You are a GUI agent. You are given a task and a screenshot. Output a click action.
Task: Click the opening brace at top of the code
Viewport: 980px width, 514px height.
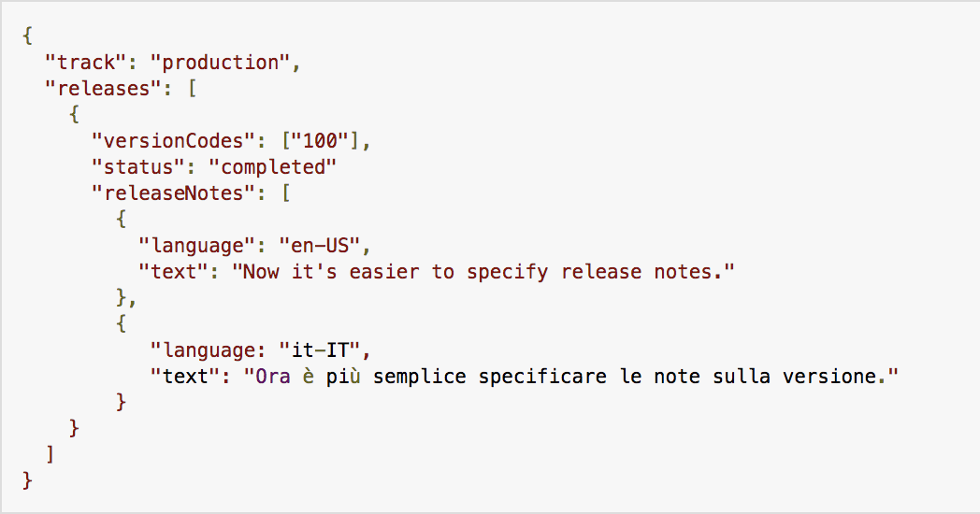[x=27, y=36]
